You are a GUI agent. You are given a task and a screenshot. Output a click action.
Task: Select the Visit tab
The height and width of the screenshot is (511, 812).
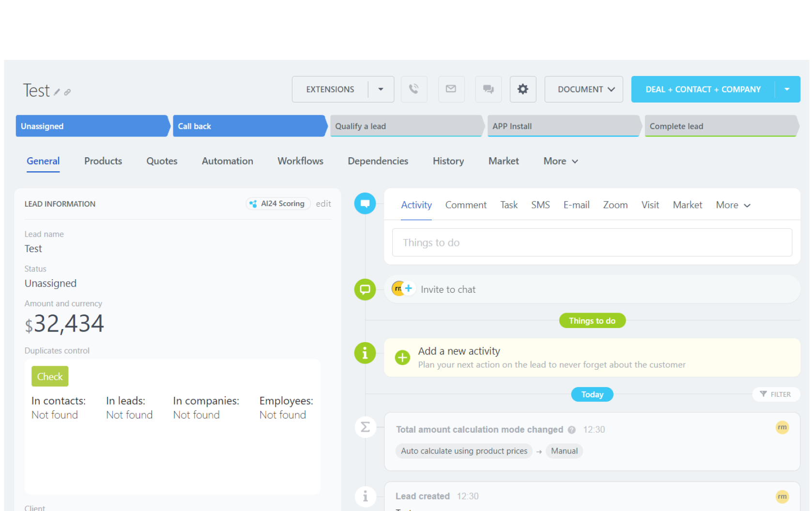650,205
